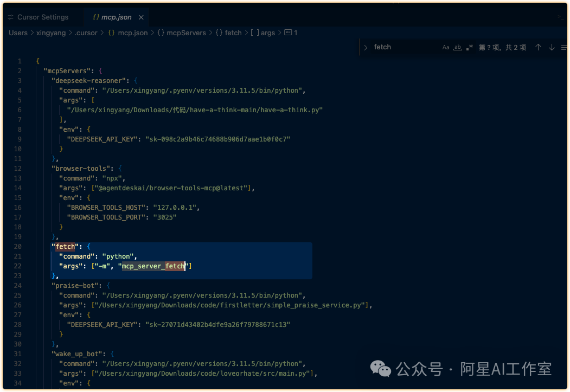570x392 pixels.
Task: Click the last breadcrumb item labeled 1
Action: (x=291, y=33)
